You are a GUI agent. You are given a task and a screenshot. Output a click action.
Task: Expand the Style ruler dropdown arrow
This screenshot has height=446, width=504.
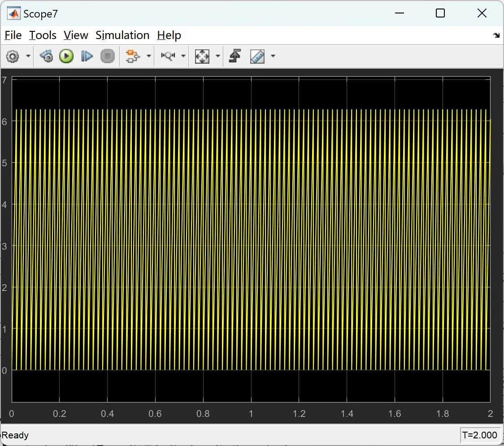(x=273, y=56)
